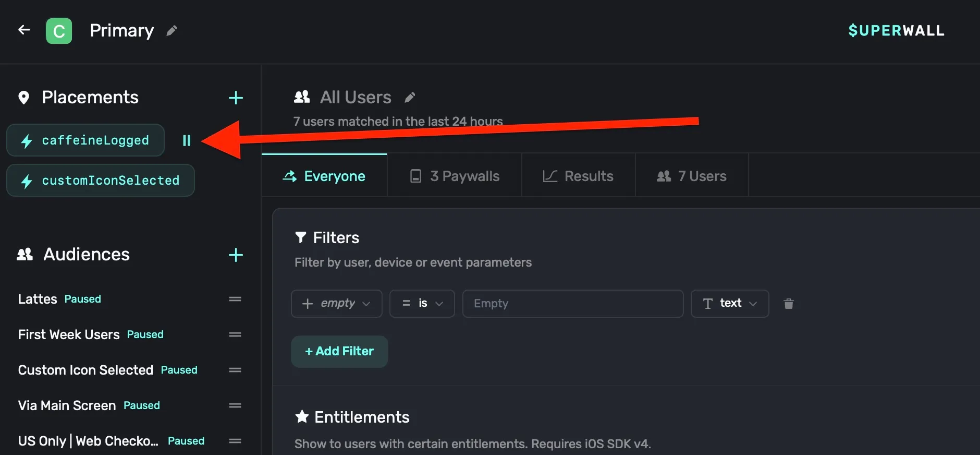
Task: Click the Empty filter value field
Action: pyautogui.click(x=573, y=303)
